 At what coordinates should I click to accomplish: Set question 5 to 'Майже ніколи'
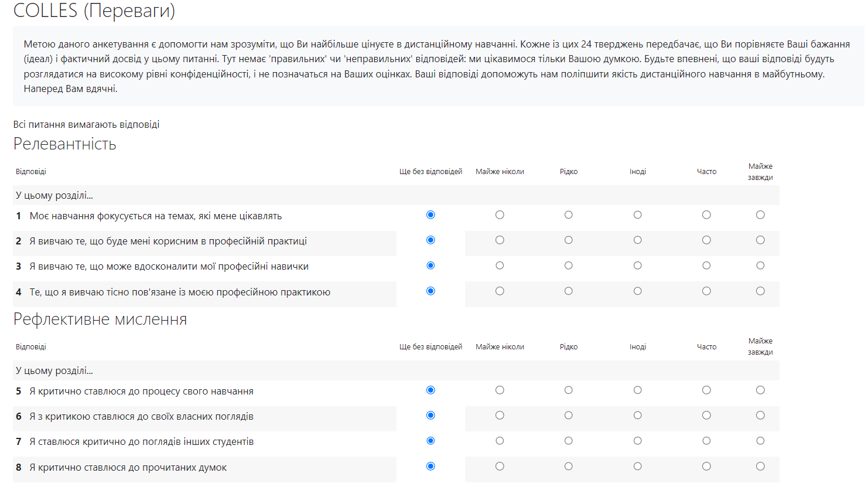(x=500, y=390)
